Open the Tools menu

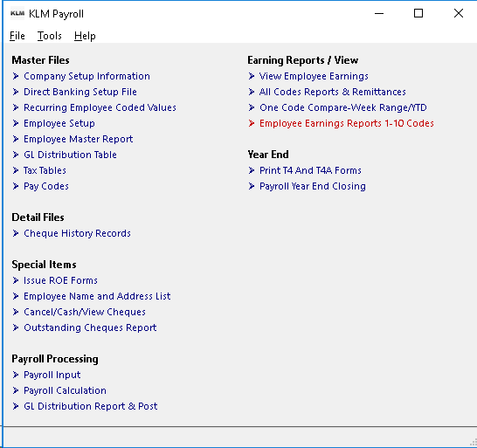[49, 36]
